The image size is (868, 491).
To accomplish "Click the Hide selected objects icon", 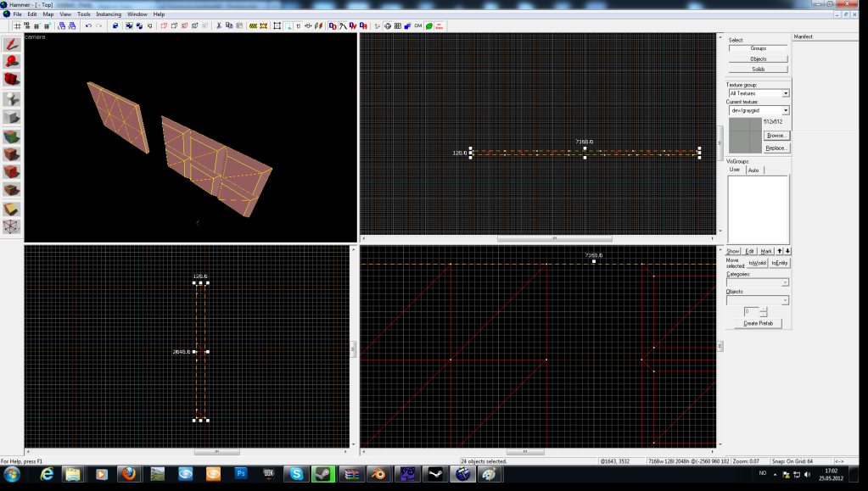I will pyautogui.click(x=164, y=26).
